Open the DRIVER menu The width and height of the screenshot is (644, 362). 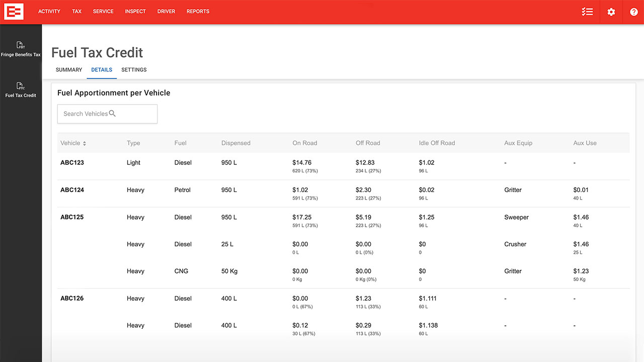tap(166, 12)
